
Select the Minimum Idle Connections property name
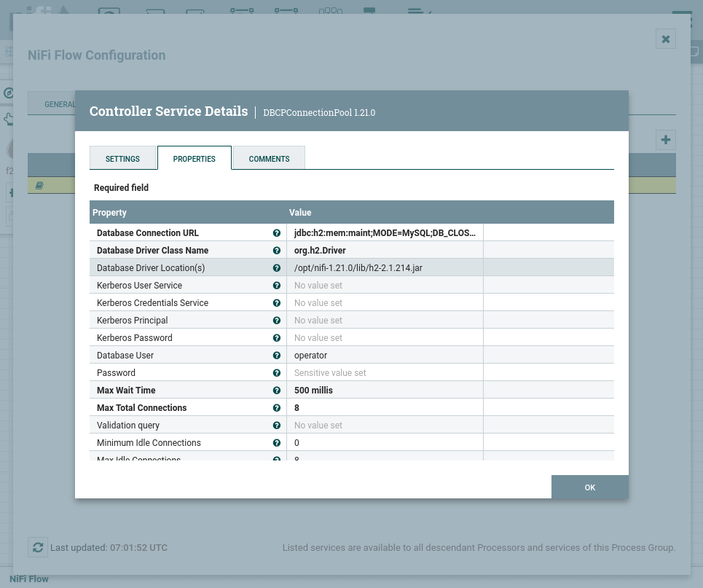click(x=149, y=443)
